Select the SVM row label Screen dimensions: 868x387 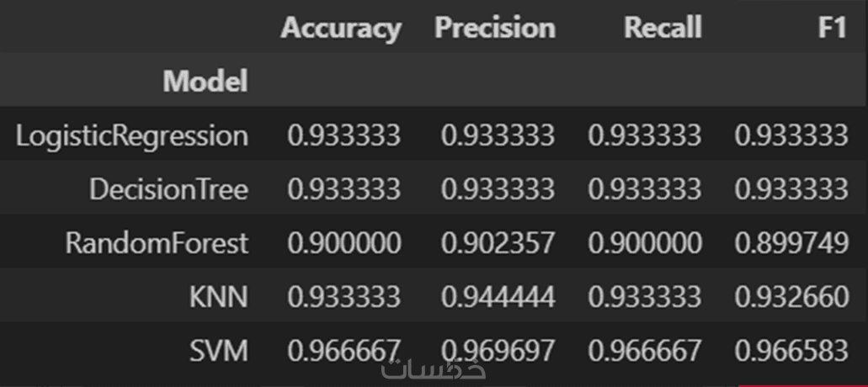[222, 350]
